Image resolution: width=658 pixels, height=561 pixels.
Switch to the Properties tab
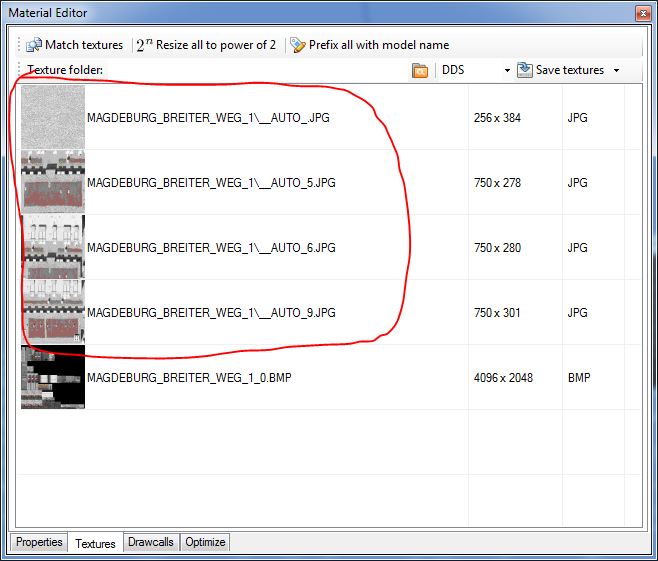(39, 542)
